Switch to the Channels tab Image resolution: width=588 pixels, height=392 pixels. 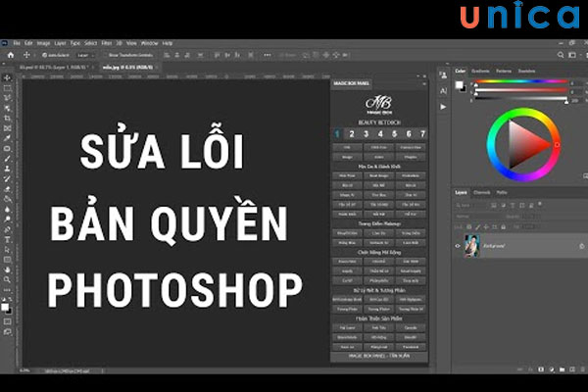tap(481, 192)
